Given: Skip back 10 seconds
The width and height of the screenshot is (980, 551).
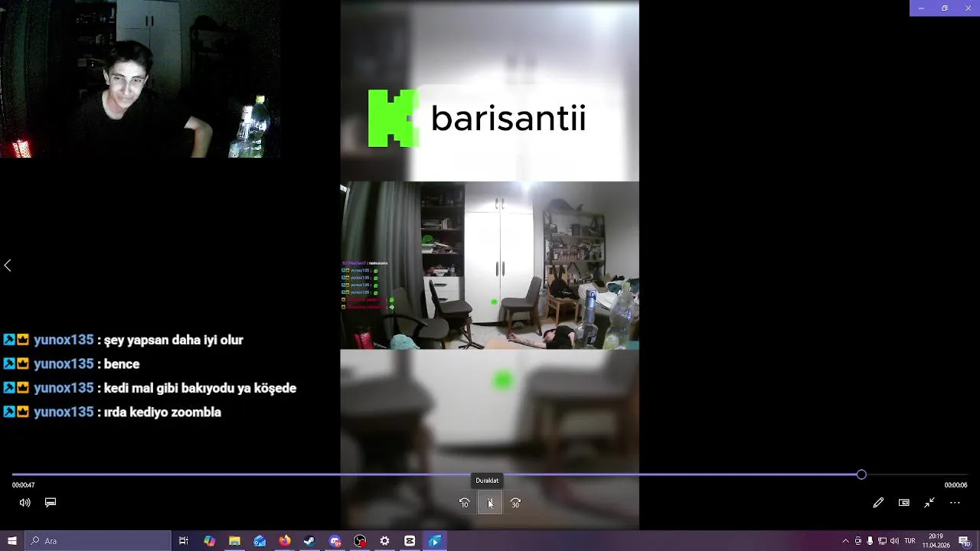Looking at the screenshot, I should [x=464, y=503].
